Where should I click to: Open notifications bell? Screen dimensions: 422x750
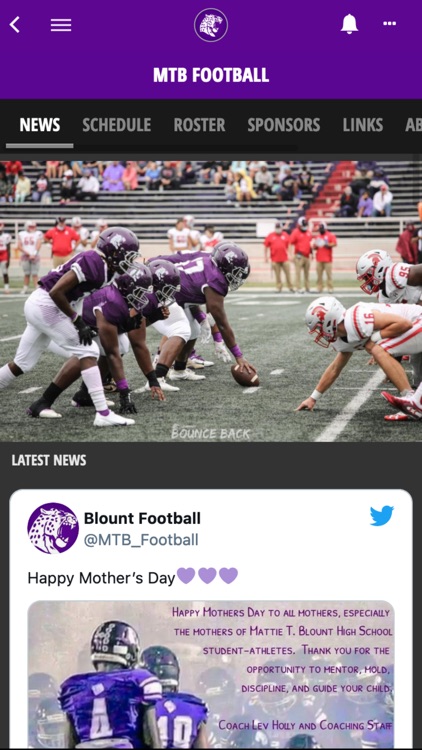349,23
